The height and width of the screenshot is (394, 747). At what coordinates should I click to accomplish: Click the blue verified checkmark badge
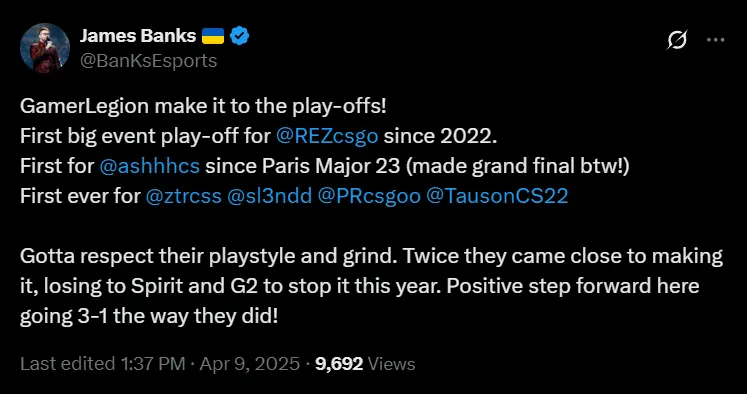click(x=240, y=36)
